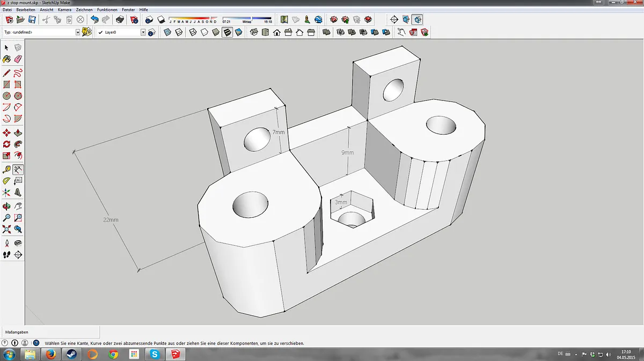Viewport: 644px width, 361px height.
Task: Enable the Monochrome face style
Action: point(238,32)
